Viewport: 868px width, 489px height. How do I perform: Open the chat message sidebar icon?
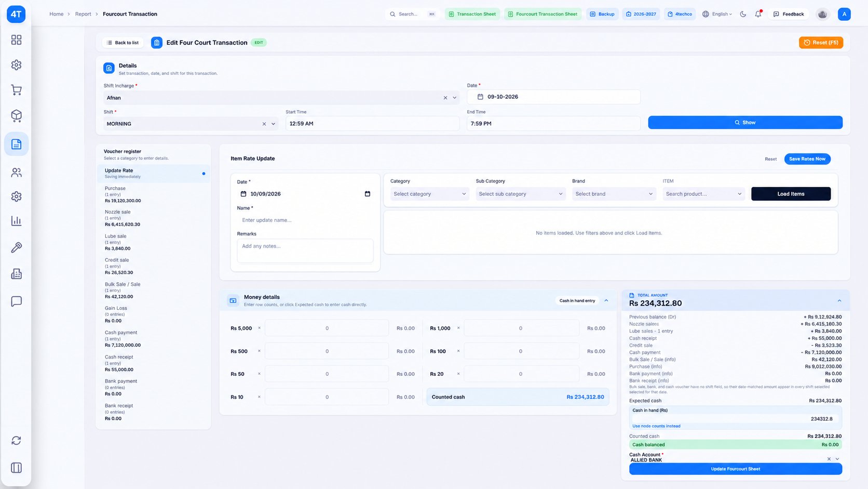(x=16, y=301)
